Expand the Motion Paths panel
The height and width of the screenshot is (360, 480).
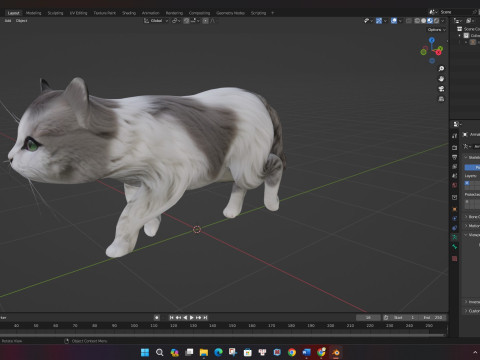click(x=472, y=226)
